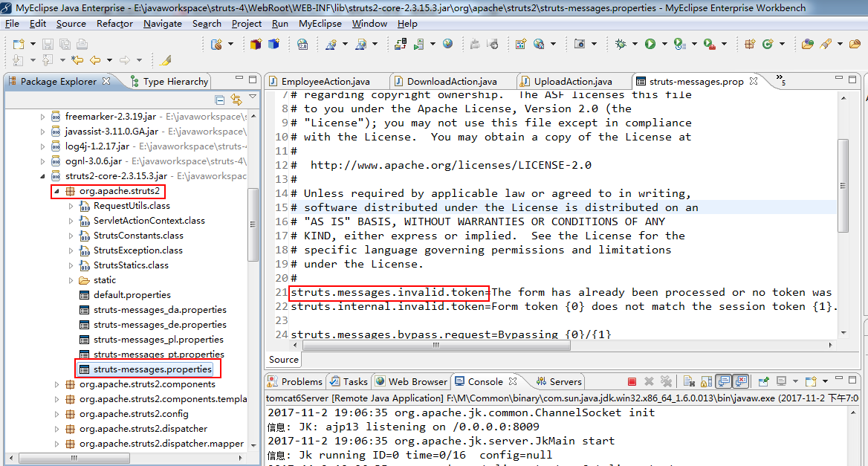Image resolution: width=868 pixels, height=466 pixels.
Task: Click the Run Last Tool profile icon
Action: tap(680, 44)
